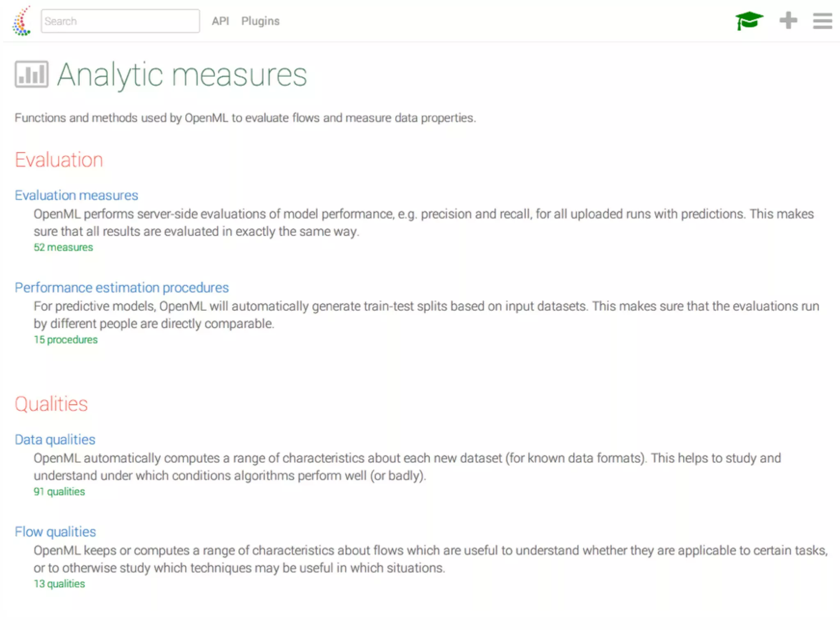
Task: Click the Analytic measures page title
Action: (182, 75)
